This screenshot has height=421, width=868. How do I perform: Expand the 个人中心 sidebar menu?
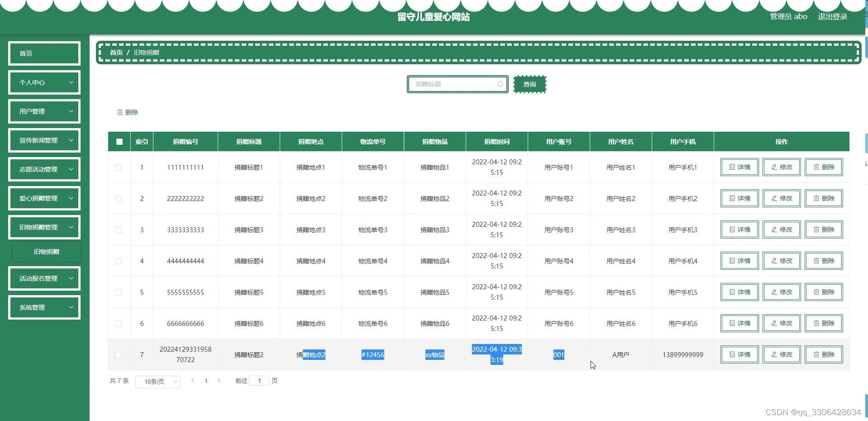click(x=44, y=82)
